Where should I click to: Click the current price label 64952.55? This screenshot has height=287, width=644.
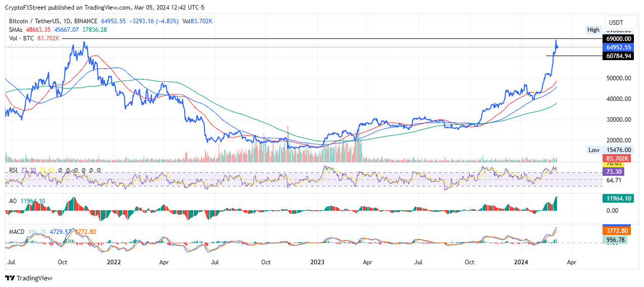(x=618, y=47)
